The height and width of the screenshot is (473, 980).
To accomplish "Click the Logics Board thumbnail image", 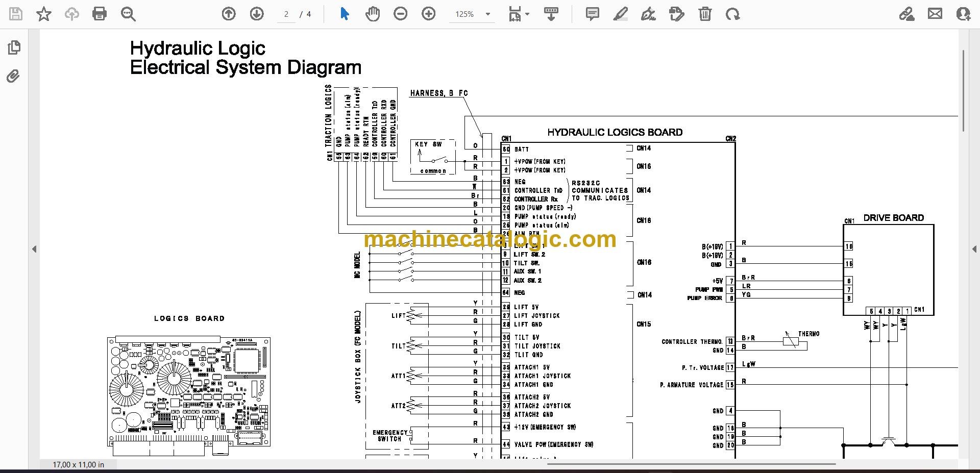I will [x=189, y=395].
